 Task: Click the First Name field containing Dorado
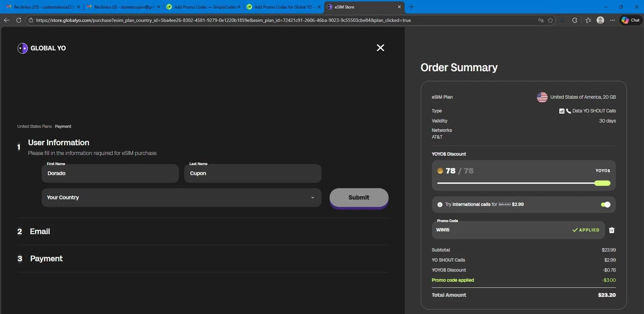coord(110,173)
